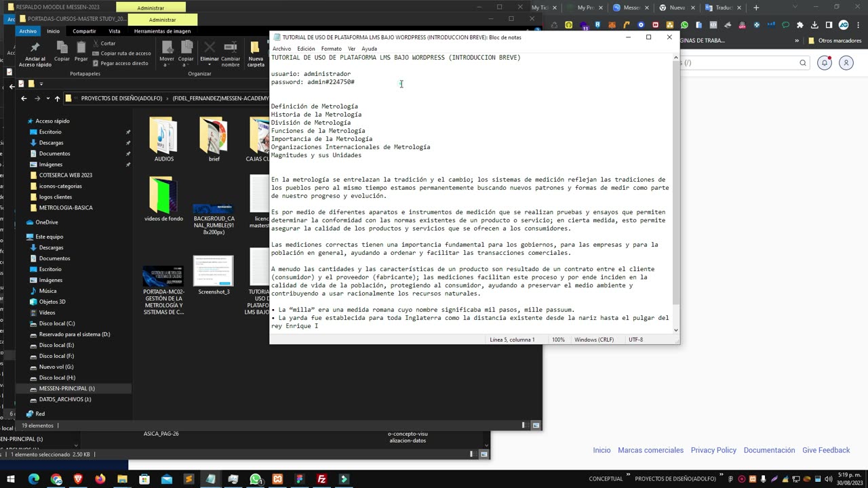Click the Cambiar nombre icon

(231, 47)
